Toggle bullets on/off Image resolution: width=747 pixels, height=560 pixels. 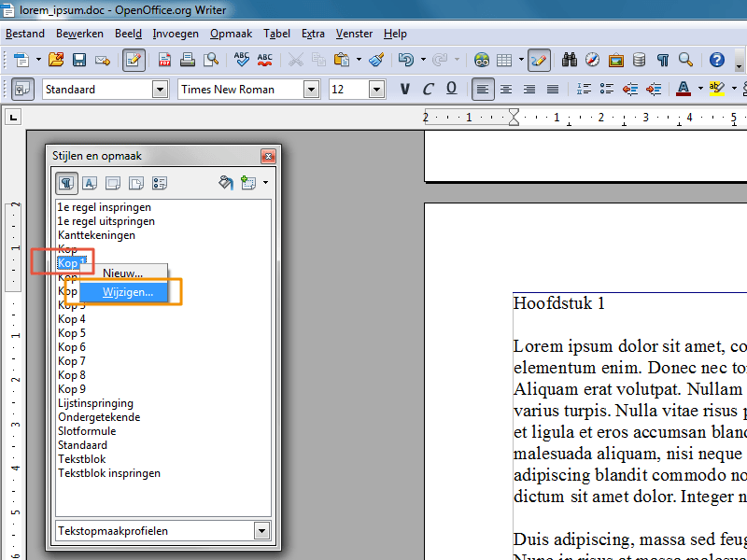606,89
